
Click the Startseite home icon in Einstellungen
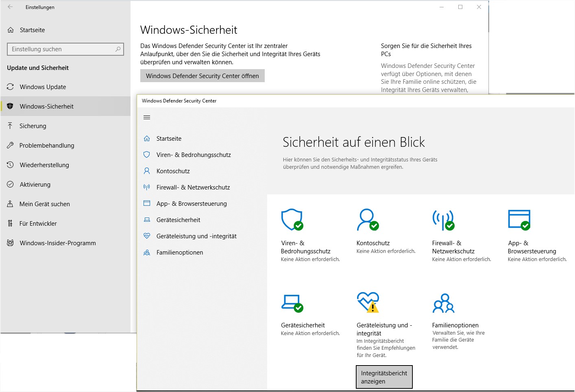[x=11, y=30]
